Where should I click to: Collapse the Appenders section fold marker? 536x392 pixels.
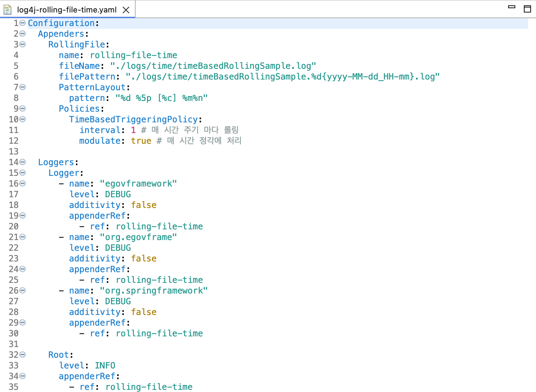click(x=22, y=34)
